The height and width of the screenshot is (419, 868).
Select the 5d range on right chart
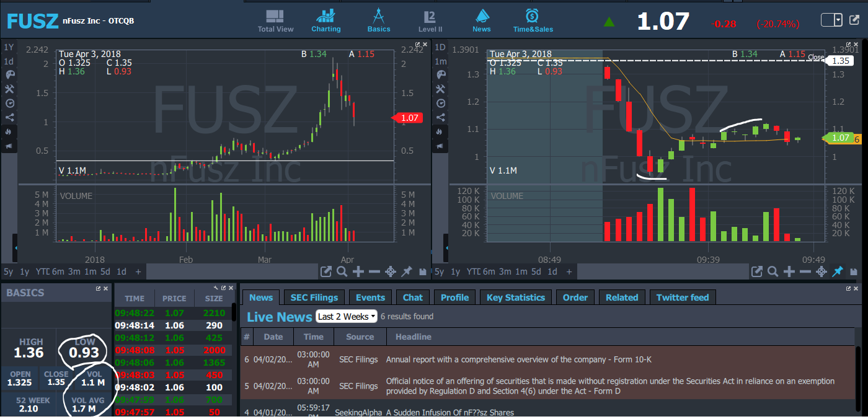point(536,271)
